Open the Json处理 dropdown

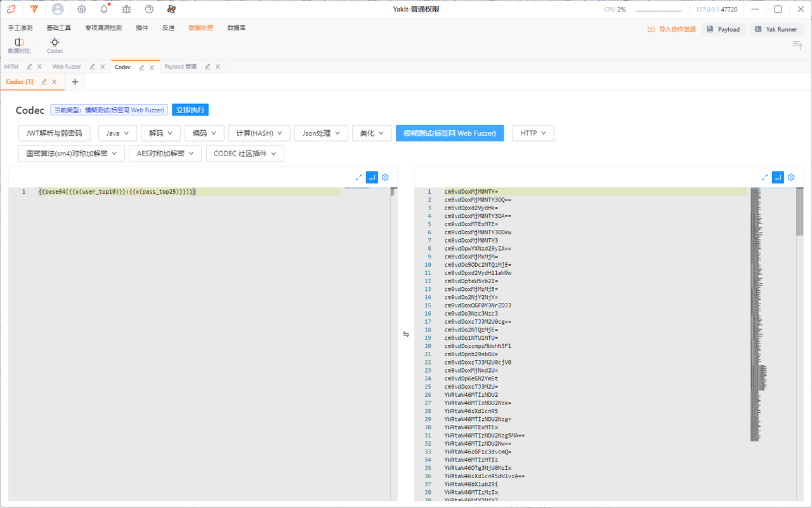click(321, 133)
